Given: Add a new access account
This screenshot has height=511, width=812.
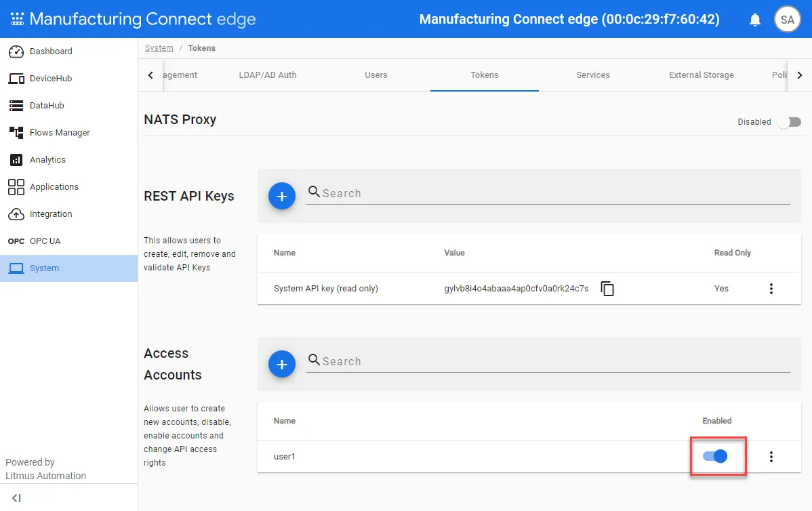Looking at the screenshot, I should 282,365.
